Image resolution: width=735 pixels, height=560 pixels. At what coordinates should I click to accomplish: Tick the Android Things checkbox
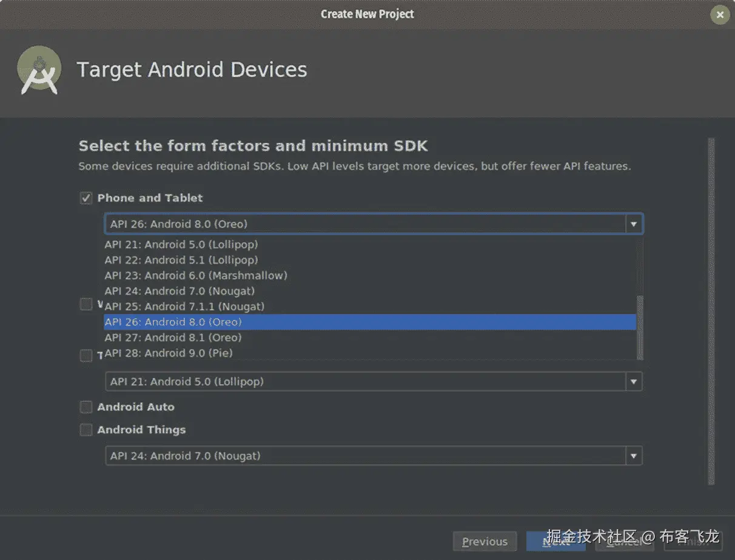(86, 430)
